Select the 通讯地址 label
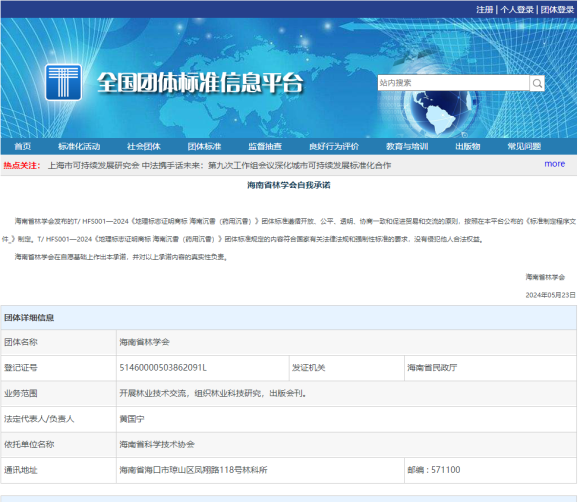The height and width of the screenshot is (502, 580). point(21,470)
